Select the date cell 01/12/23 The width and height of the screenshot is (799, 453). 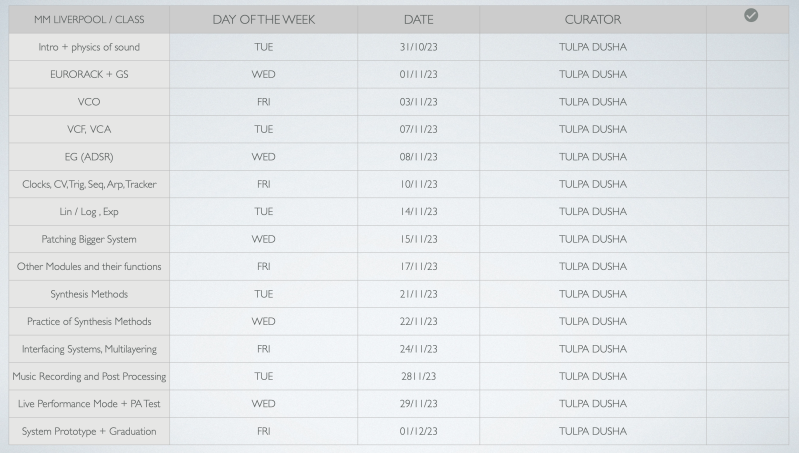[418, 431]
